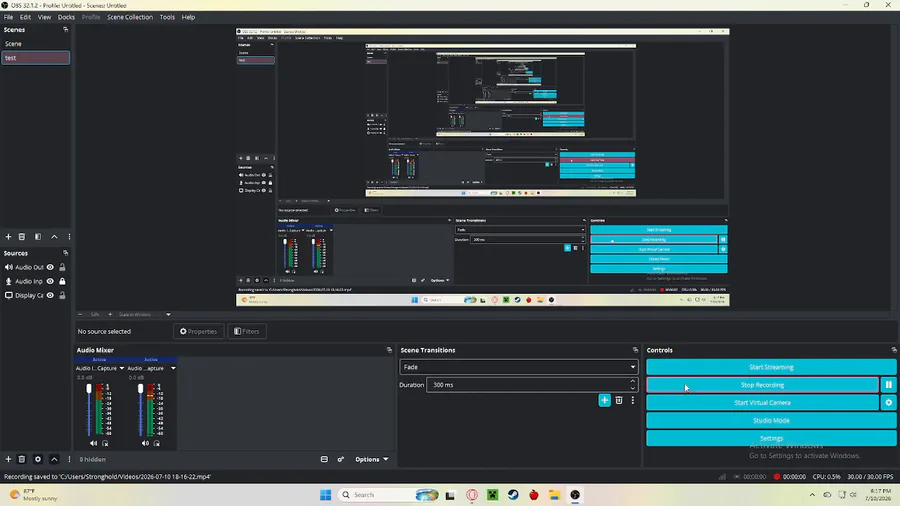Pause recording with the pause icon
The image size is (900, 506).
click(x=889, y=385)
